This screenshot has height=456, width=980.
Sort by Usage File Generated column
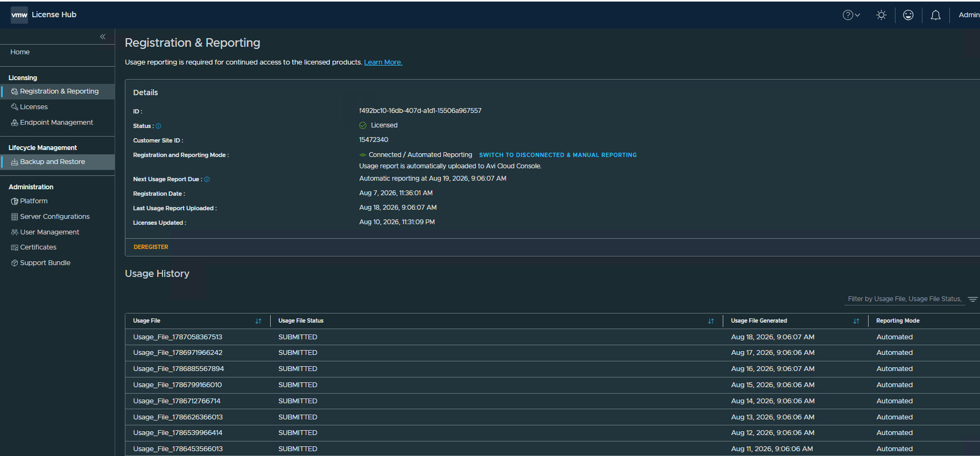[x=856, y=321]
